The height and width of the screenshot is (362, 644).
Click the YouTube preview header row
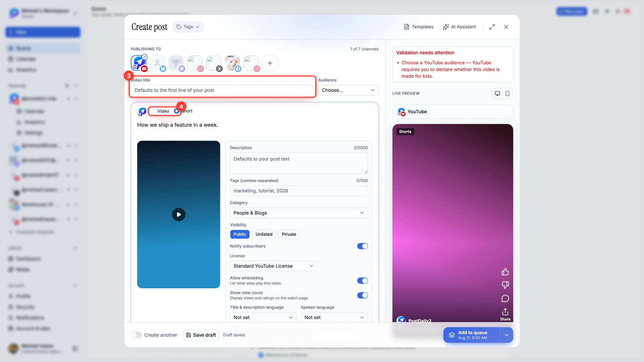(452, 112)
